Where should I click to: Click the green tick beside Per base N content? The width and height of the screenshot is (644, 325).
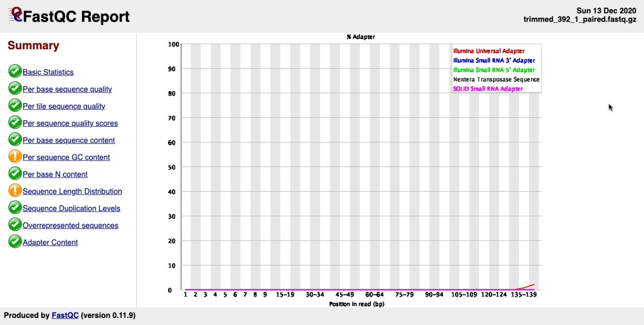click(15, 173)
